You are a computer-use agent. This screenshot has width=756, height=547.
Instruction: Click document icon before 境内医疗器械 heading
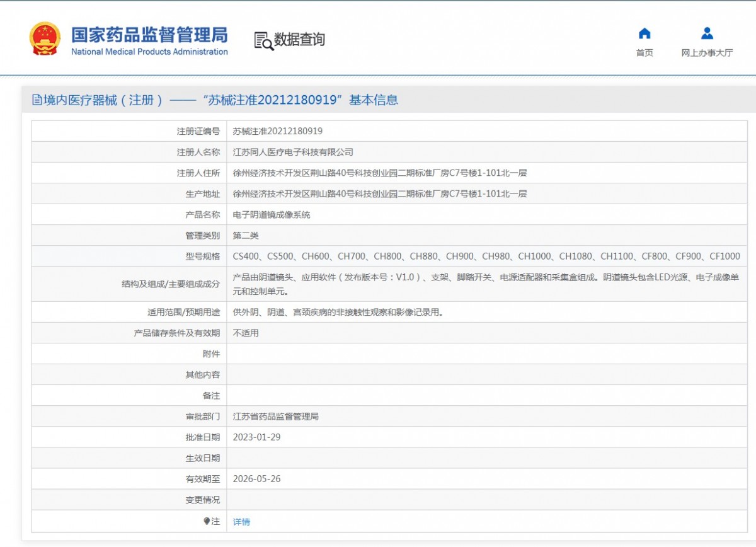pos(37,100)
